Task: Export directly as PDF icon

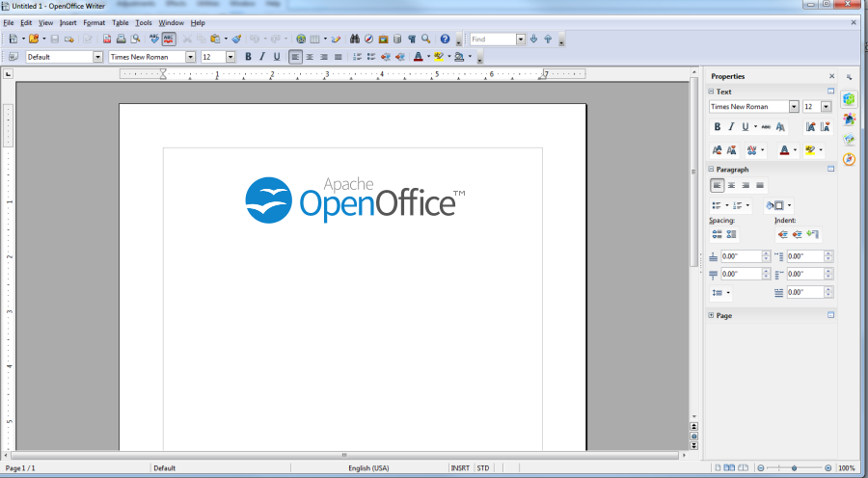Action: pyautogui.click(x=107, y=39)
